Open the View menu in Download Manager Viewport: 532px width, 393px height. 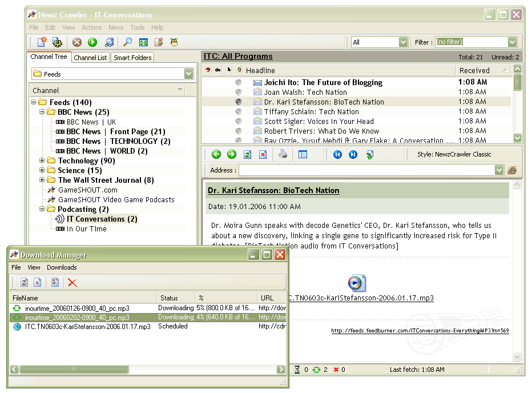pyautogui.click(x=34, y=267)
